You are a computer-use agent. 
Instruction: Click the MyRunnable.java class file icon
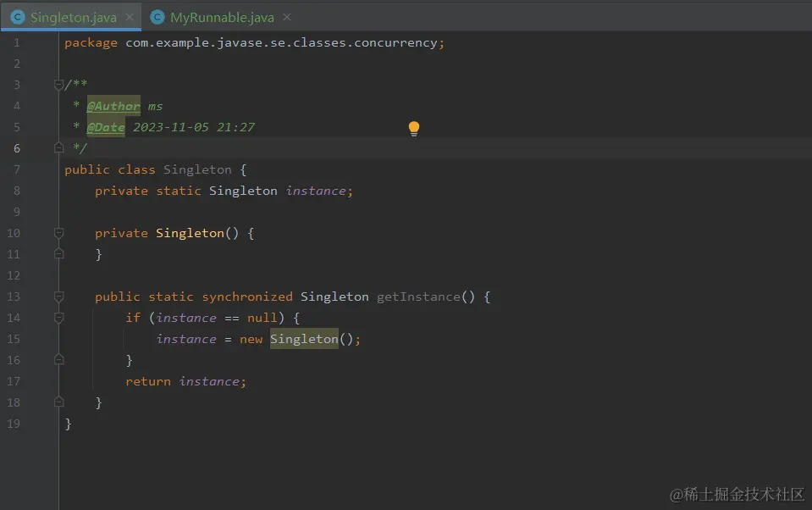tap(157, 17)
